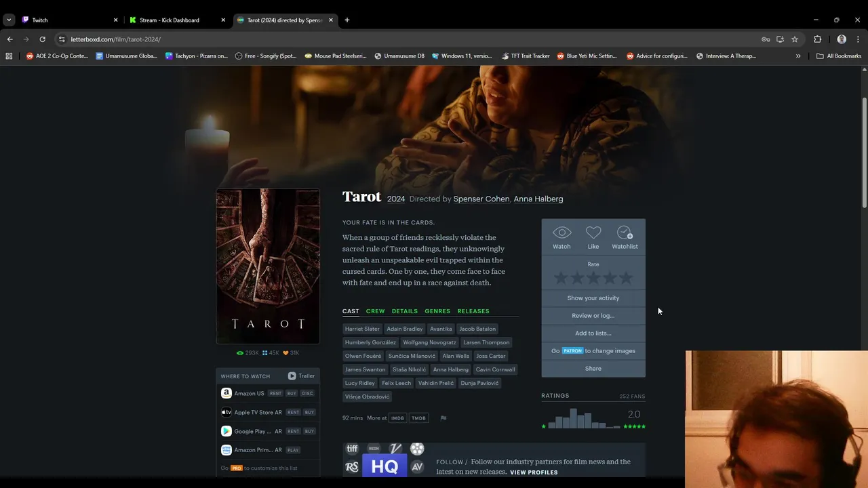Click BUY for Apple TV Store
The image size is (868, 488).
click(309, 412)
